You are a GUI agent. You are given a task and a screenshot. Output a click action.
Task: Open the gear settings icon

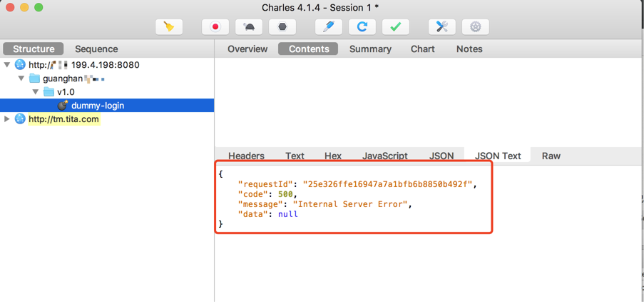point(475,27)
